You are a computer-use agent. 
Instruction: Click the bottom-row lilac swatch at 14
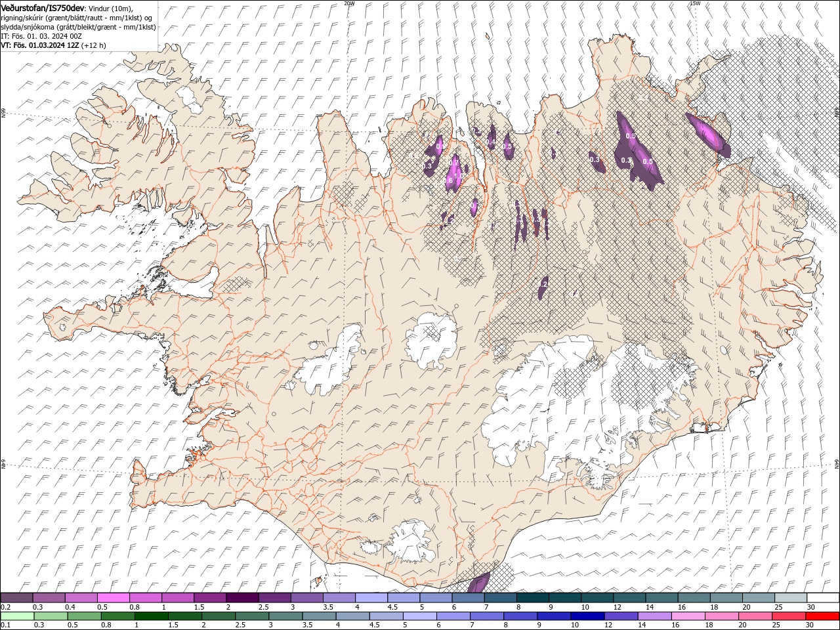[654, 616]
